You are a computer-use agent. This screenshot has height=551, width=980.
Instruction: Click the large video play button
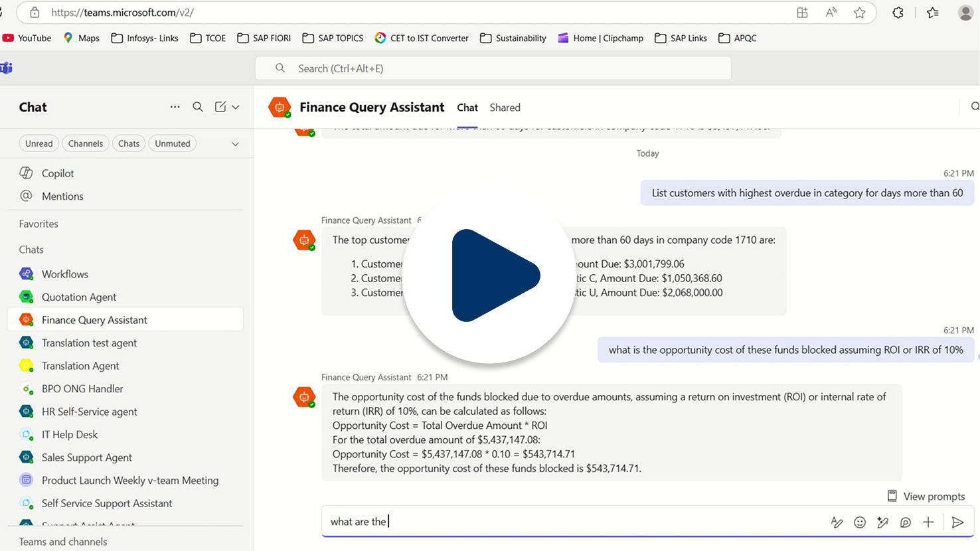[489, 275]
